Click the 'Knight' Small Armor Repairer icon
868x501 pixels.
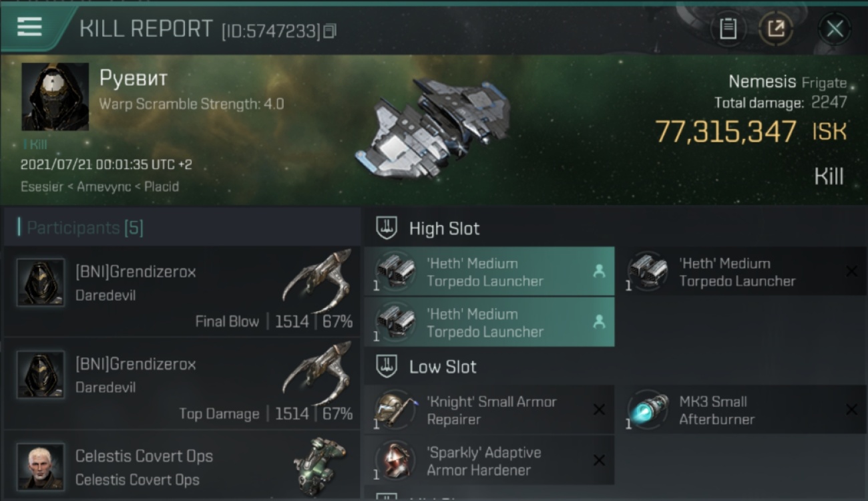tap(394, 409)
